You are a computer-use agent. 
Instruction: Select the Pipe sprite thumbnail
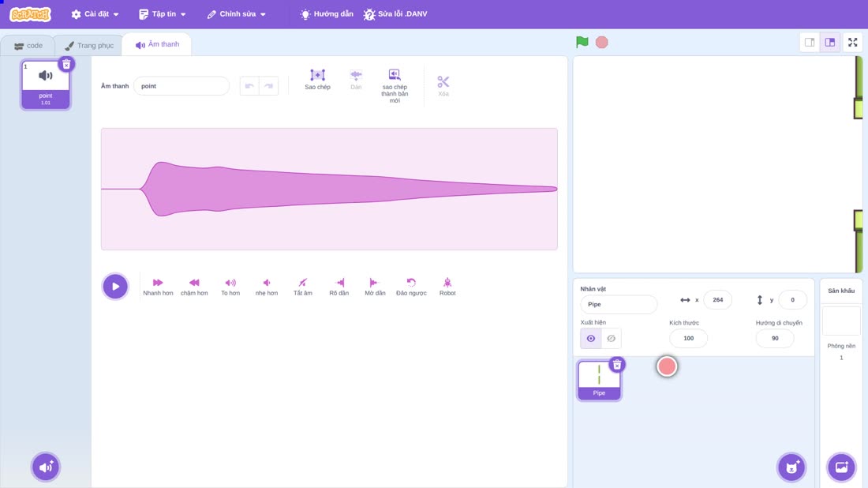click(x=599, y=380)
